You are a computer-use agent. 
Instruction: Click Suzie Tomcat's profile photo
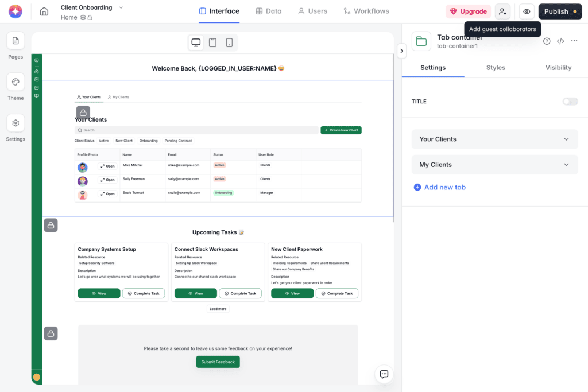click(83, 195)
